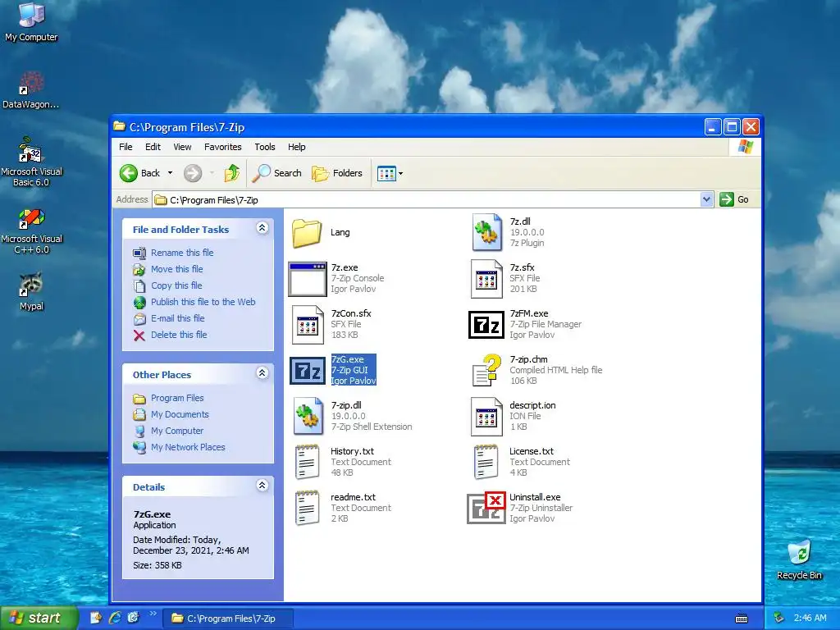Image resolution: width=840 pixels, height=630 pixels.
Task: Go up one folder level
Action: 231,173
